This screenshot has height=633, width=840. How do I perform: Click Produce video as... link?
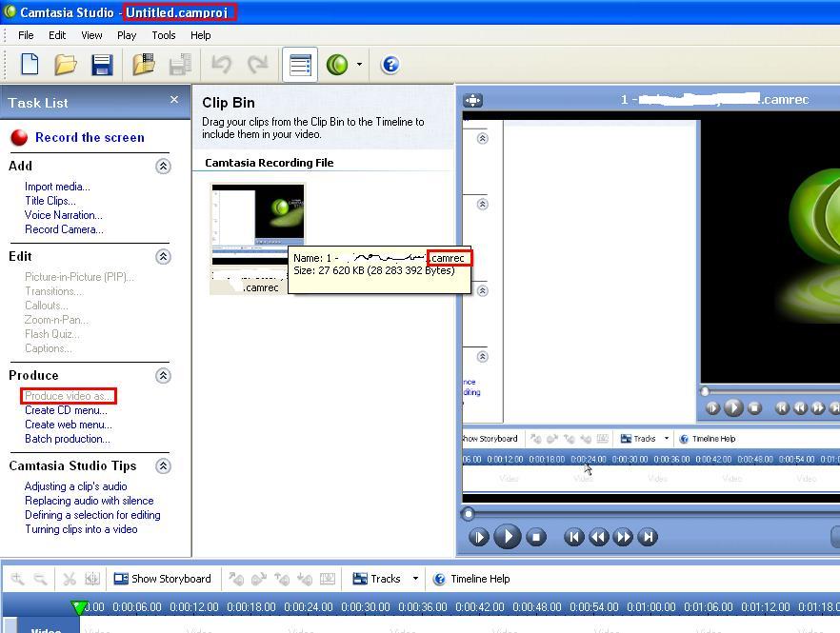point(69,396)
